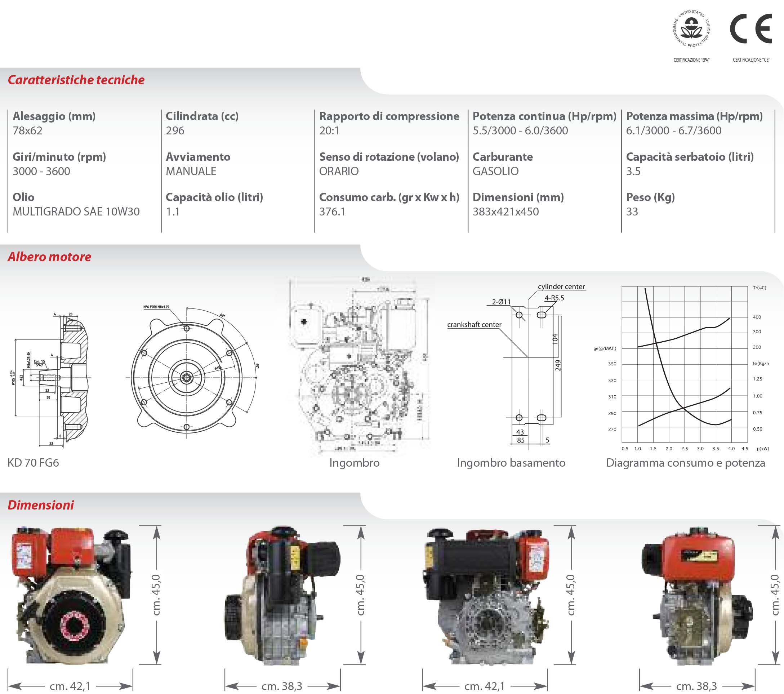Click 'MULTIGRADO SAE 10W30' value
This screenshot has height=694, width=784.
click(x=76, y=212)
